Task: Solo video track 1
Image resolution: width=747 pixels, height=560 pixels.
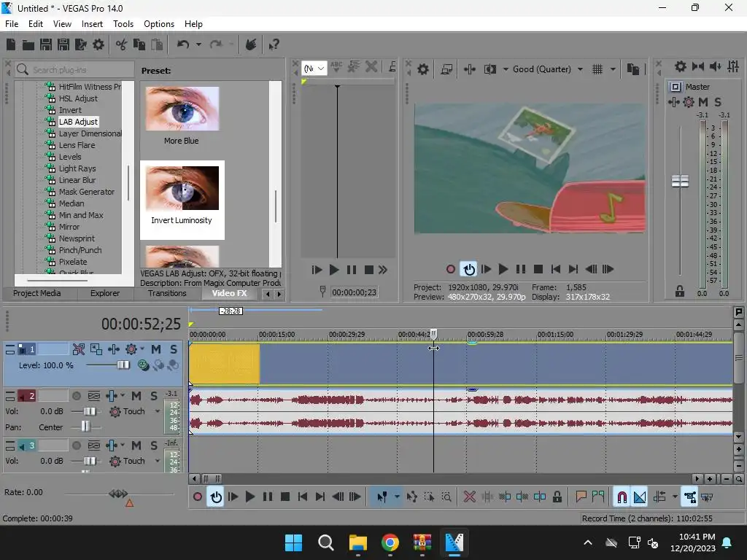Action: click(174, 349)
